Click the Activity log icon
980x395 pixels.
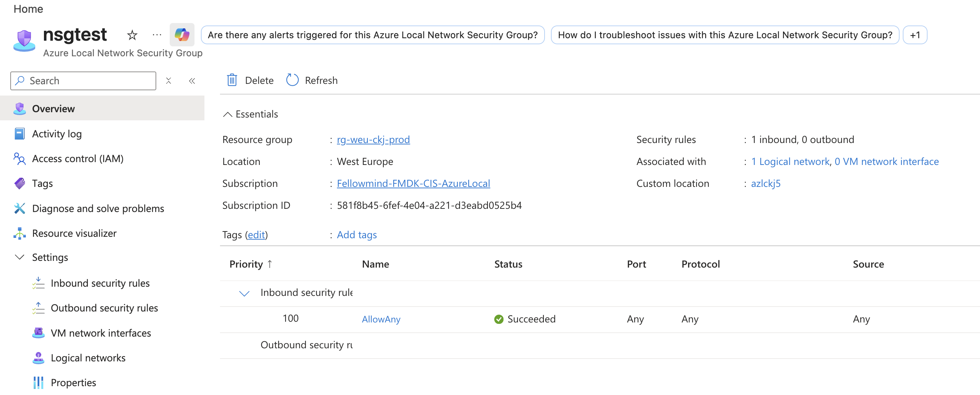[19, 134]
